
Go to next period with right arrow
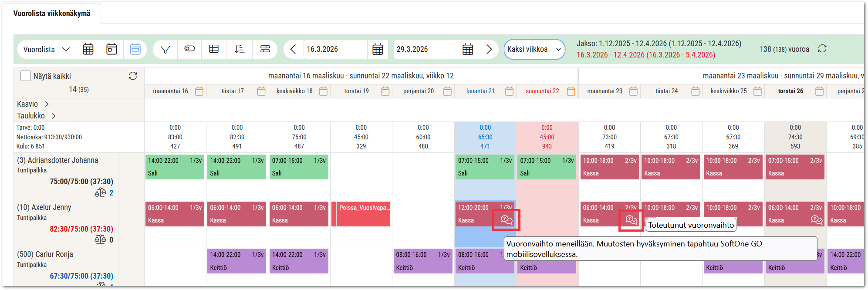pos(489,49)
